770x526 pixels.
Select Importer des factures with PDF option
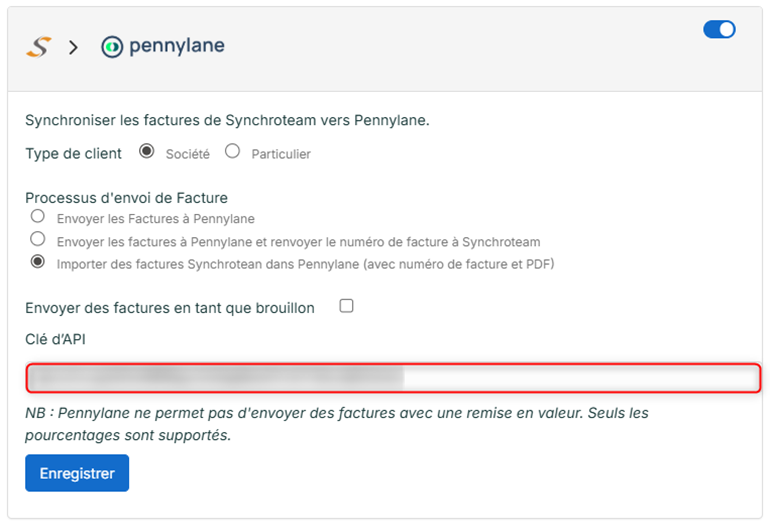pyautogui.click(x=37, y=261)
